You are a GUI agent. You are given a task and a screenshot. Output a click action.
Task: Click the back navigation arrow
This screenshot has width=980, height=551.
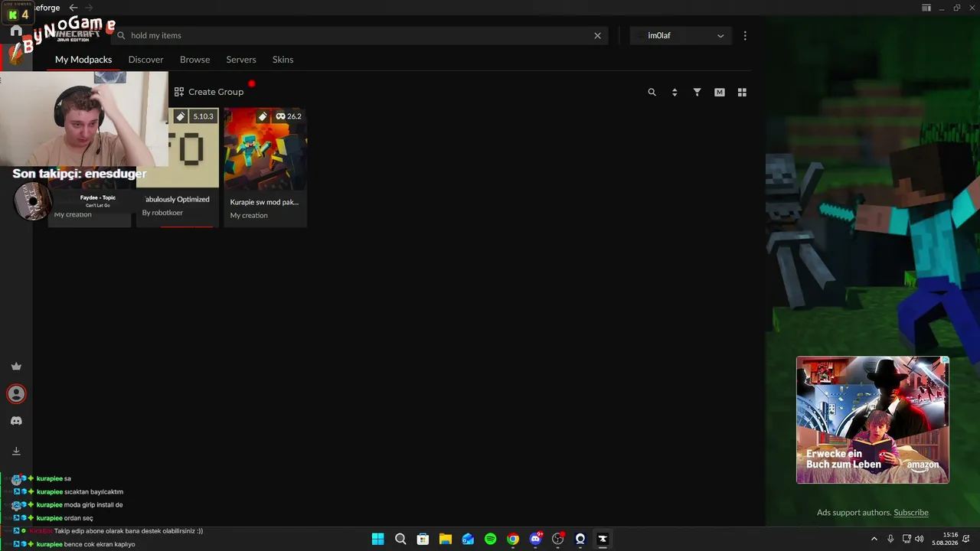point(73,8)
